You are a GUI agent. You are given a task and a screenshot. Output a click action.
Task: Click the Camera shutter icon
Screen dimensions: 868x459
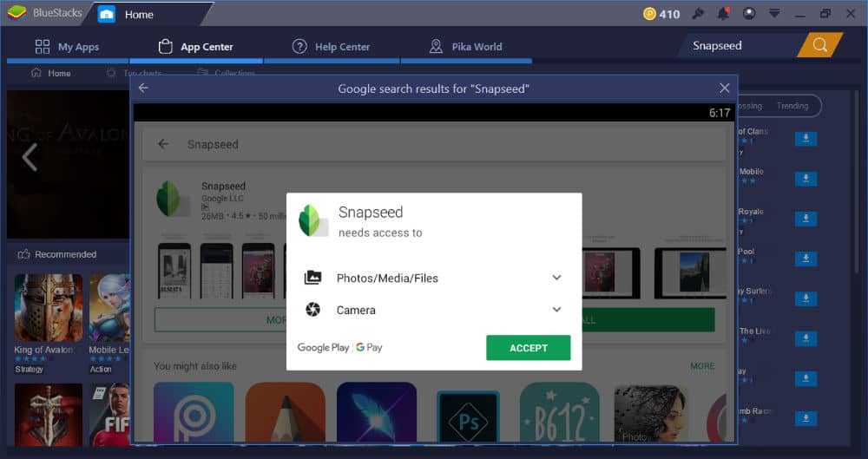coord(312,310)
